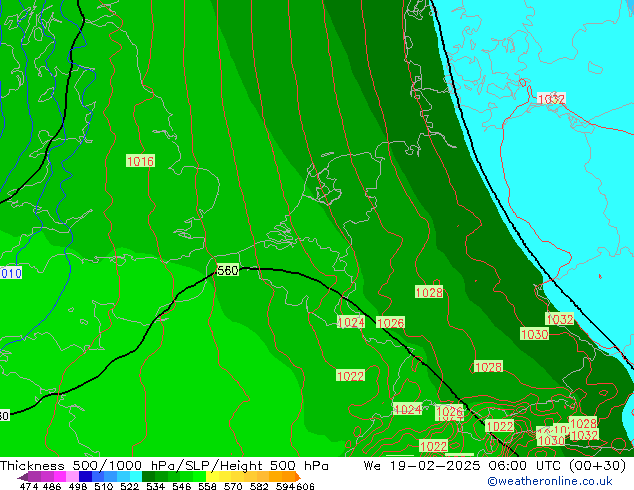This screenshot has height=490, width=634.
Task: Pick the pale pink legend swatch
Action: click(72, 476)
